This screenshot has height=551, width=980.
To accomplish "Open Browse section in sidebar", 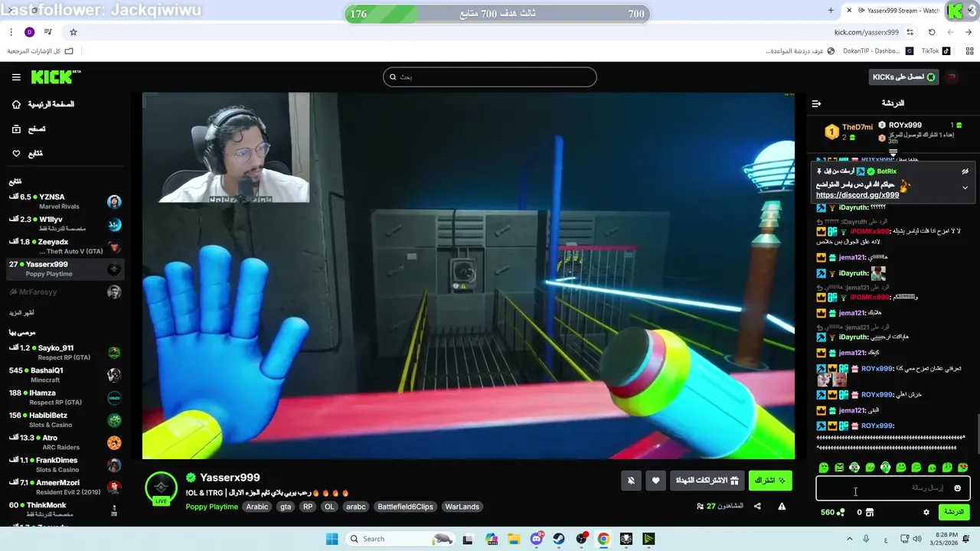I will [x=28, y=129].
